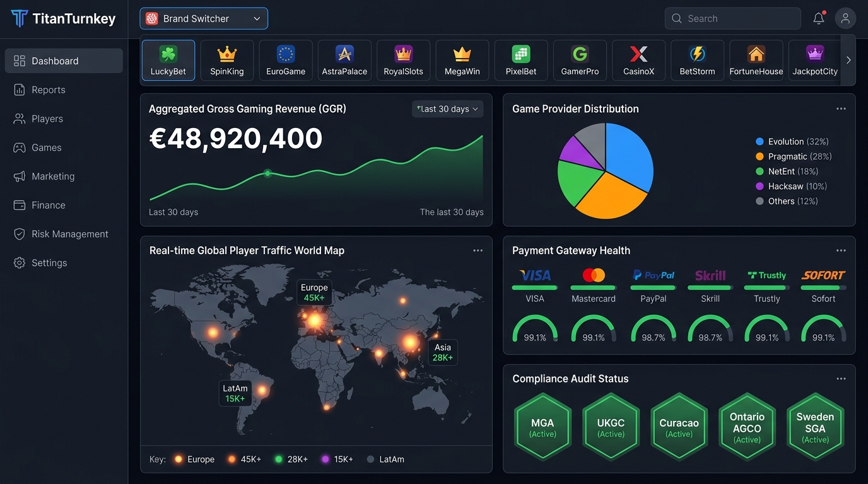
Task: Open the notifications bell
Action: pyautogui.click(x=819, y=18)
